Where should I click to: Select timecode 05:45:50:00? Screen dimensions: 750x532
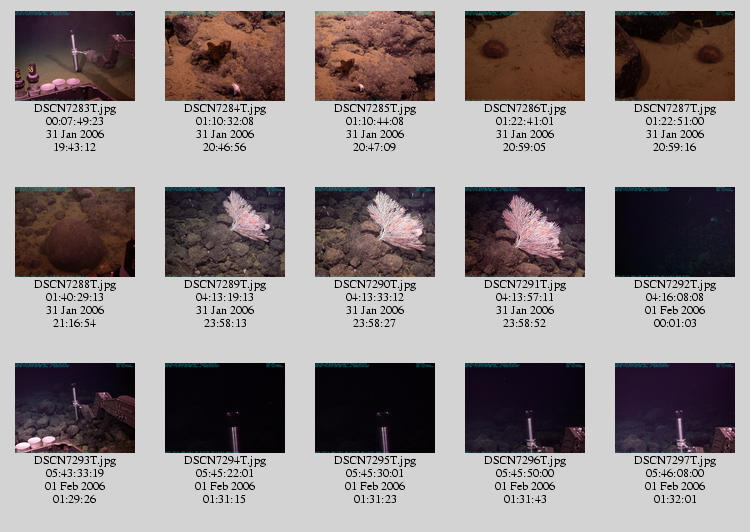click(525, 473)
